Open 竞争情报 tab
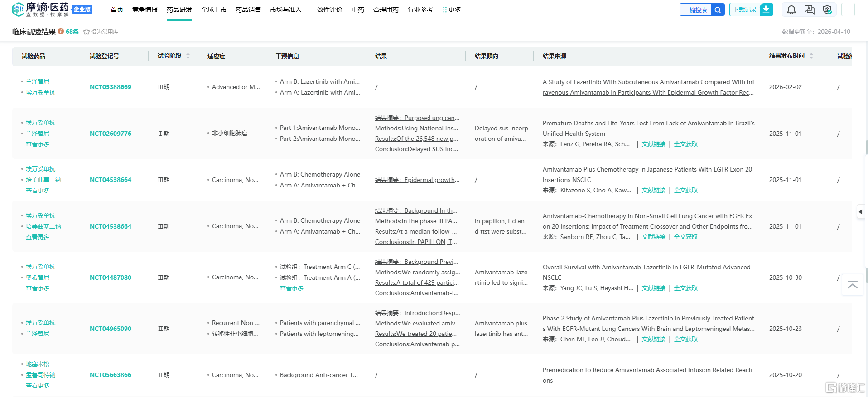868x397 pixels. 145,10
